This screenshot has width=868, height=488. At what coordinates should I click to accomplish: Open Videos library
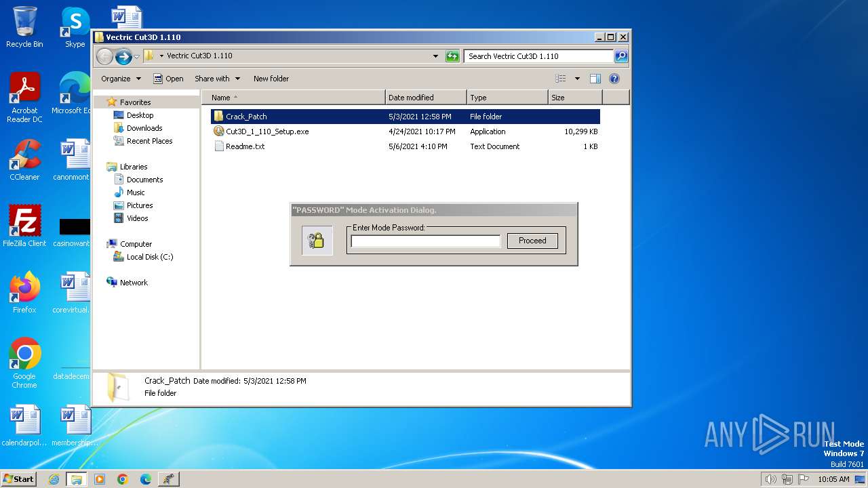(x=137, y=218)
